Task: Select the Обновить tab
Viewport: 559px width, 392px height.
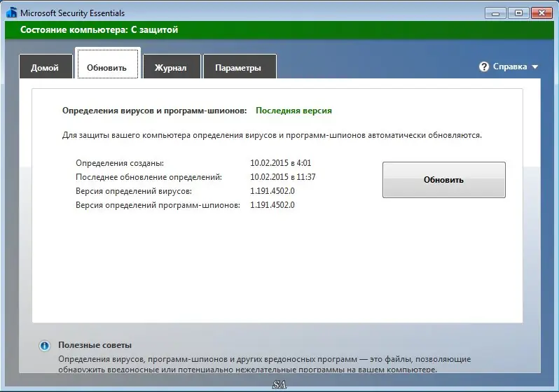Action: (108, 64)
